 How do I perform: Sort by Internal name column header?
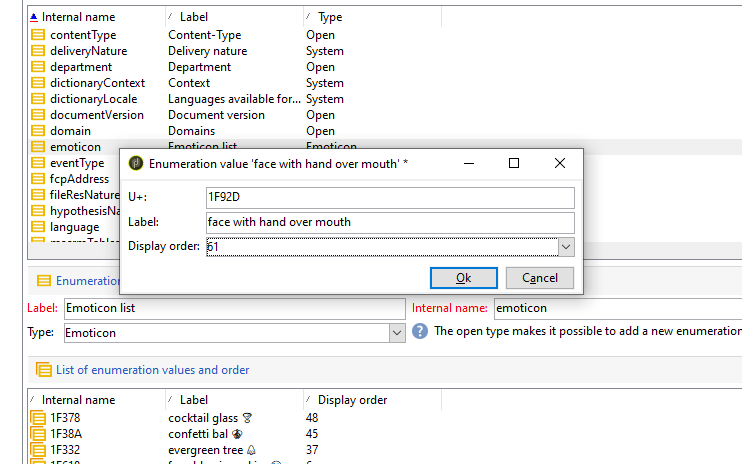[x=78, y=17]
